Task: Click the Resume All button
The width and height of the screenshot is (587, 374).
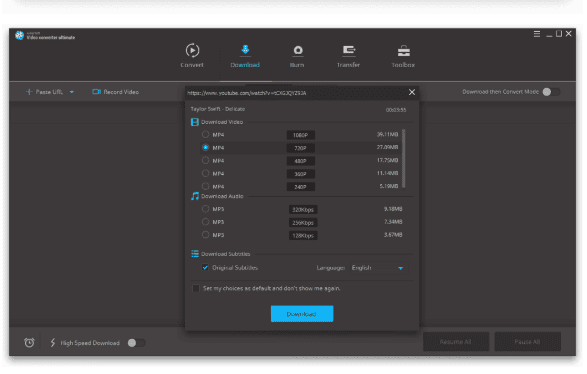Action: coord(456,342)
